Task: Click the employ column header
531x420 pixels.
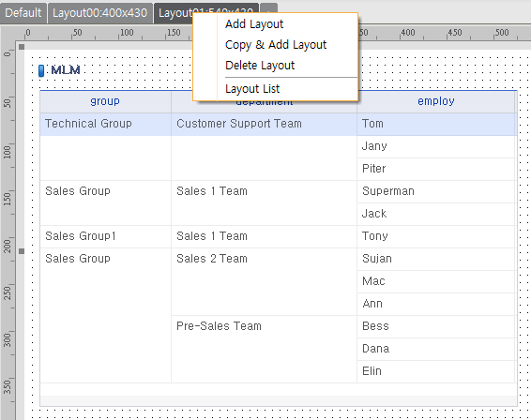Action: click(436, 101)
